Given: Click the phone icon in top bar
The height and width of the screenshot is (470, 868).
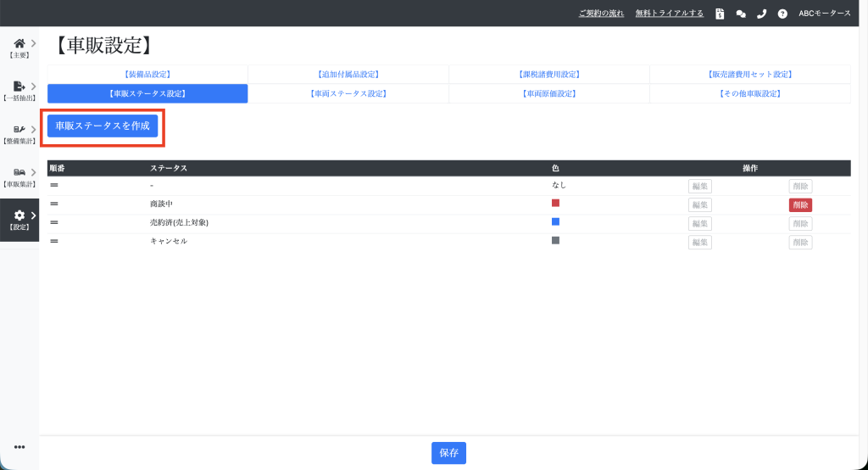Looking at the screenshot, I should point(761,14).
